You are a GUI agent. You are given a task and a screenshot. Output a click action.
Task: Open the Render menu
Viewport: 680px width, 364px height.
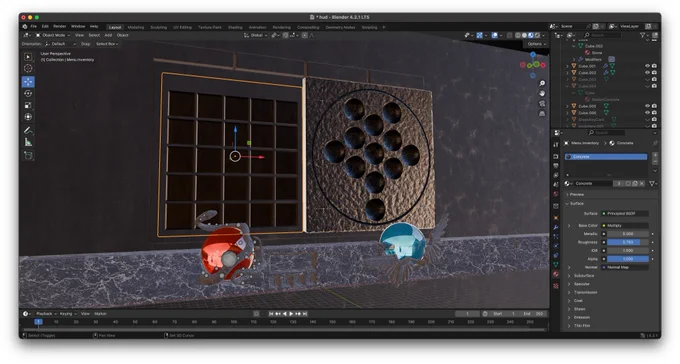59,26
